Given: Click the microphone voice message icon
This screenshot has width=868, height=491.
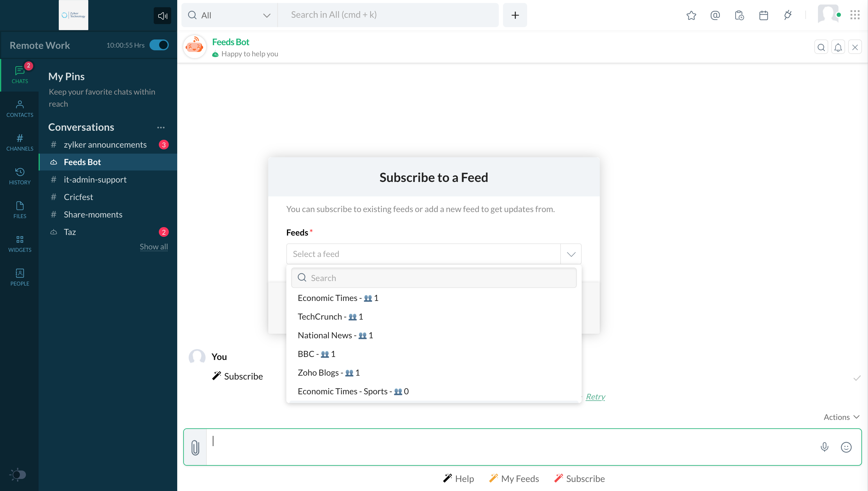Looking at the screenshot, I should point(824,447).
